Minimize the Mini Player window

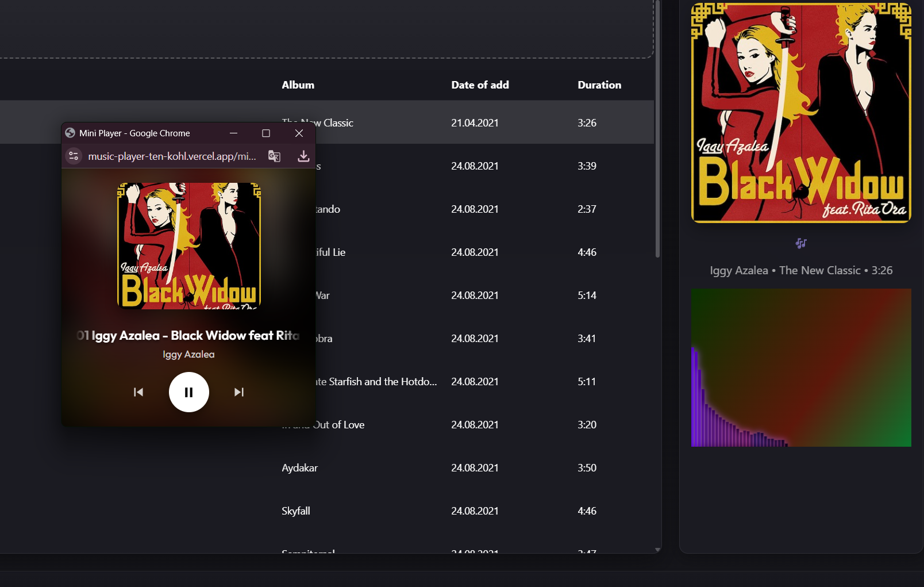(x=233, y=133)
